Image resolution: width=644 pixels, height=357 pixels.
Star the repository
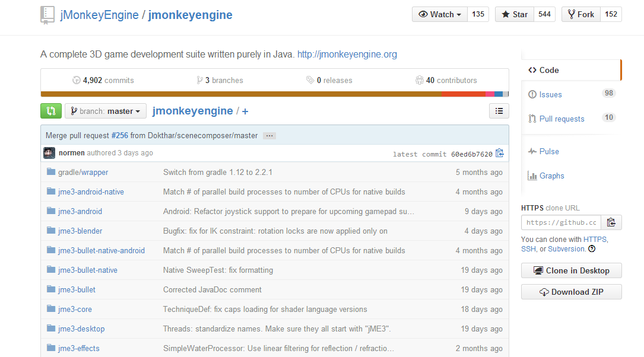tap(515, 14)
